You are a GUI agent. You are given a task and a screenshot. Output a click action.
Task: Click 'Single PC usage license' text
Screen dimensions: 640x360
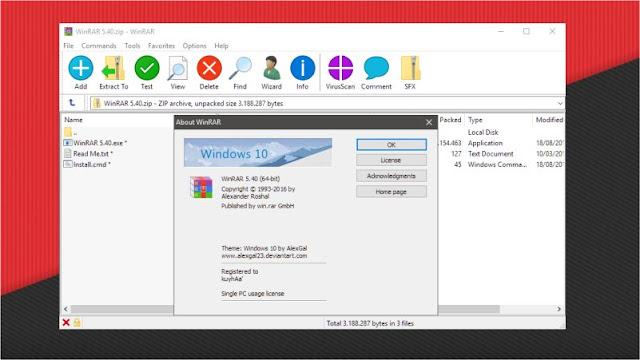253,293
